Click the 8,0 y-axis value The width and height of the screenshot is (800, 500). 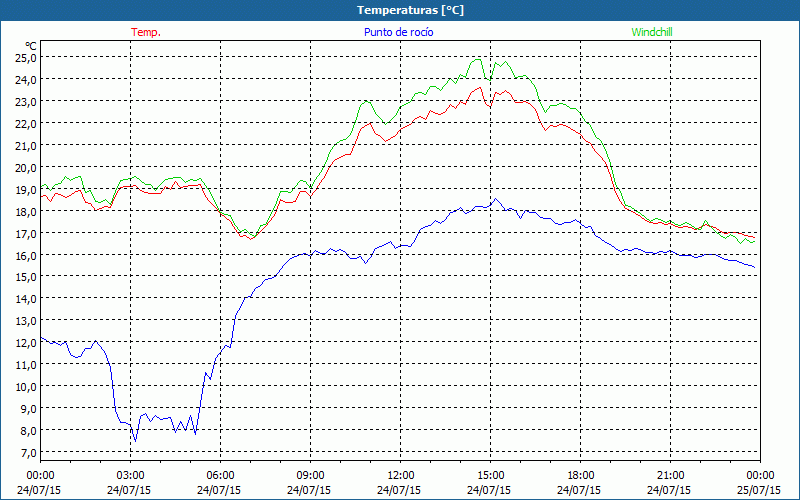point(28,430)
